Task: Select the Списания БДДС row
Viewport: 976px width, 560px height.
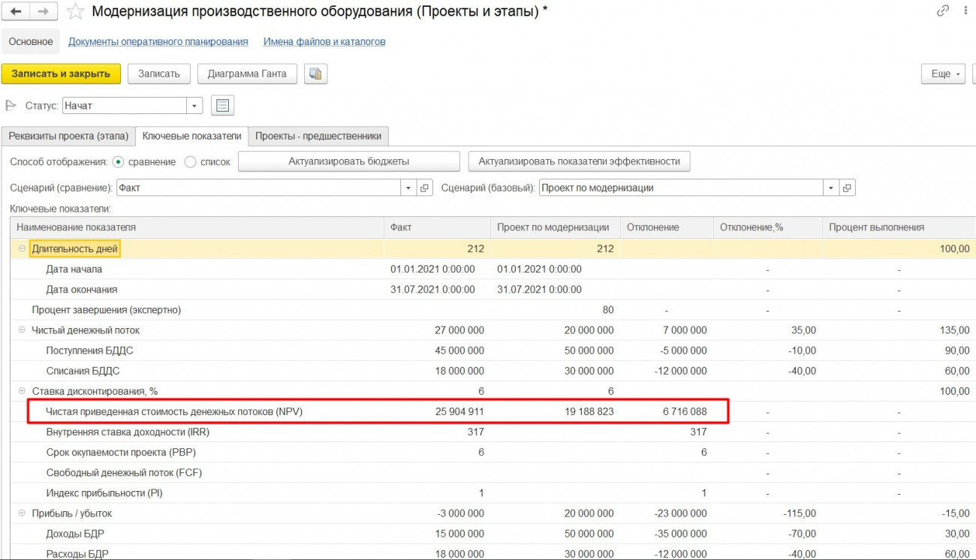Action: [493, 371]
